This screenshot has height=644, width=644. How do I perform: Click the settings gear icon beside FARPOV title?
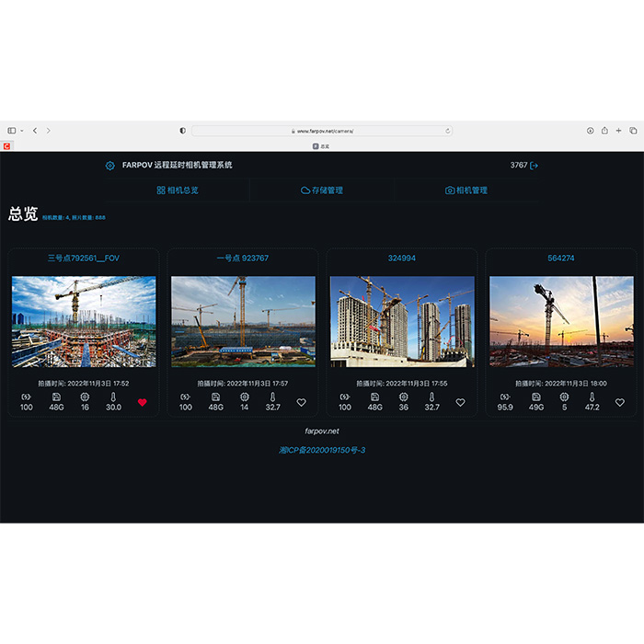click(x=110, y=166)
